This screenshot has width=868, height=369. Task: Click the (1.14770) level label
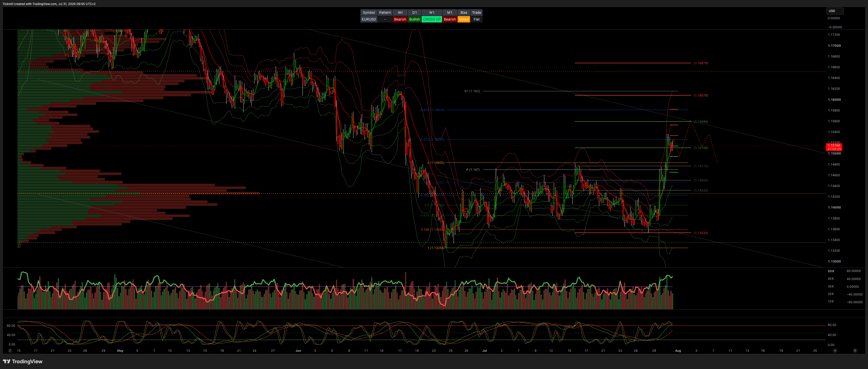coord(701,166)
